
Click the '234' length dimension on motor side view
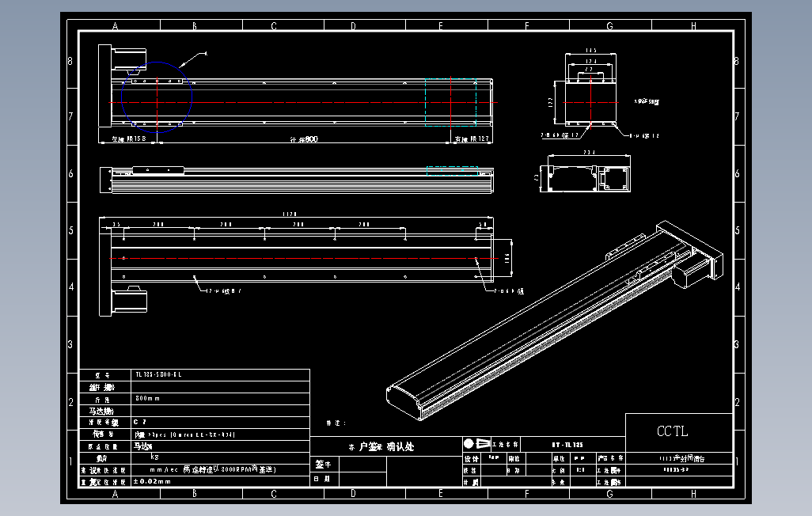589,152
